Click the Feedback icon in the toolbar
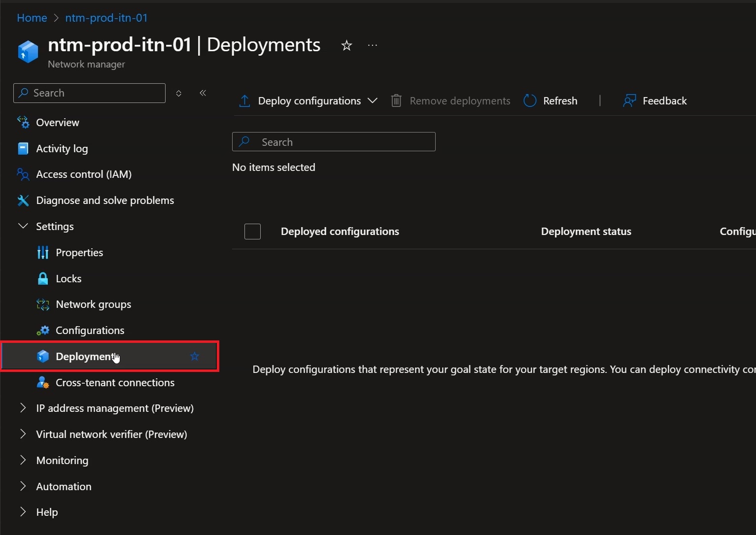The height and width of the screenshot is (535, 756). [629, 100]
